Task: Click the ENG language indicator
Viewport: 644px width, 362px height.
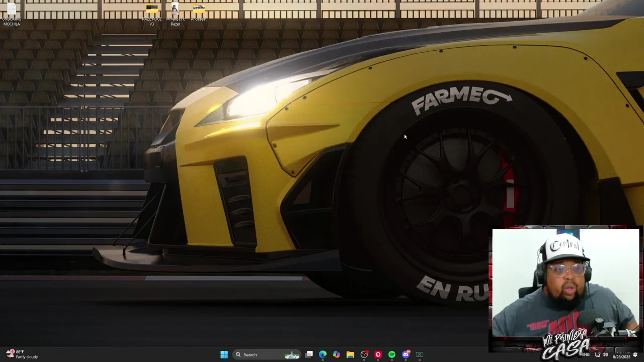Action: pos(586,354)
